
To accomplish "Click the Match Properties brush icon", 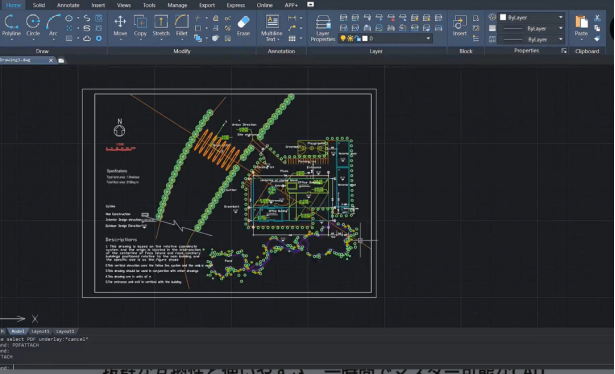I will [597, 38].
